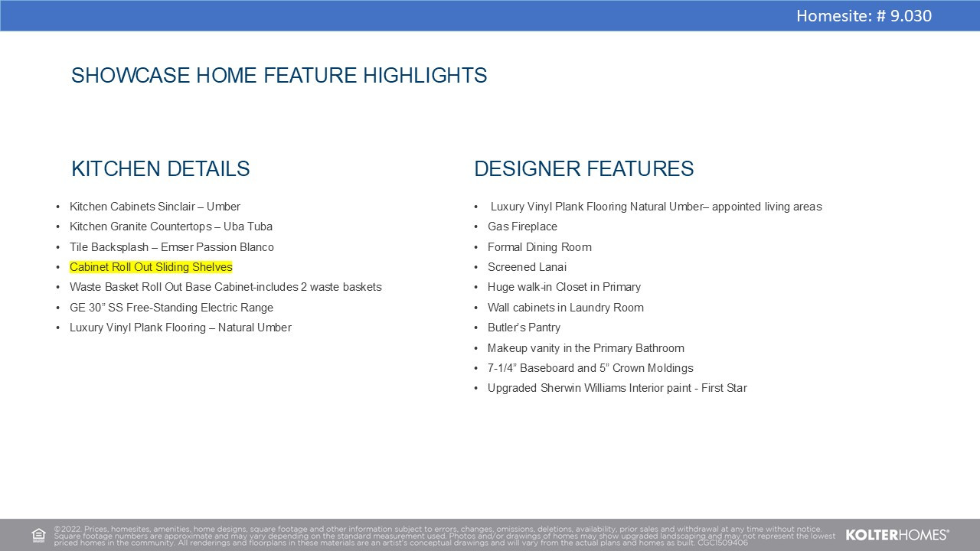Click Wall cabinets in Laundry Room
This screenshot has width=980, height=551.
pyautogui.click(x=565, y=308)
